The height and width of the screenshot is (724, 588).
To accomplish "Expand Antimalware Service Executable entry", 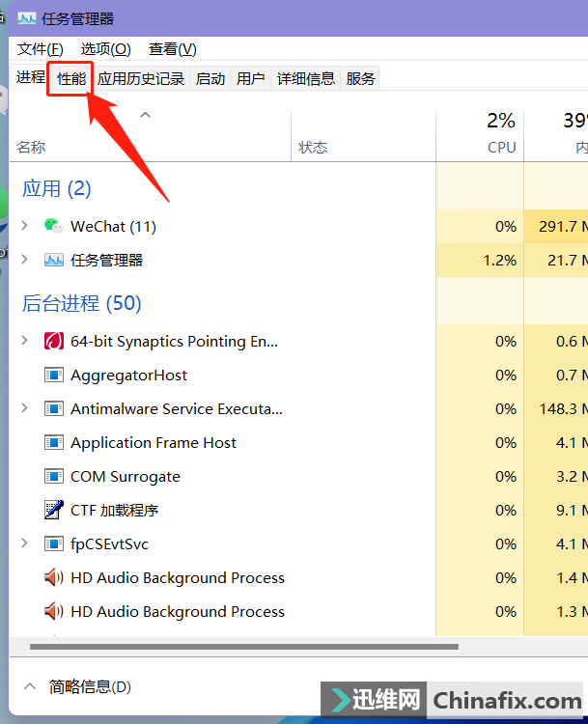I will [x=25, y=408].
